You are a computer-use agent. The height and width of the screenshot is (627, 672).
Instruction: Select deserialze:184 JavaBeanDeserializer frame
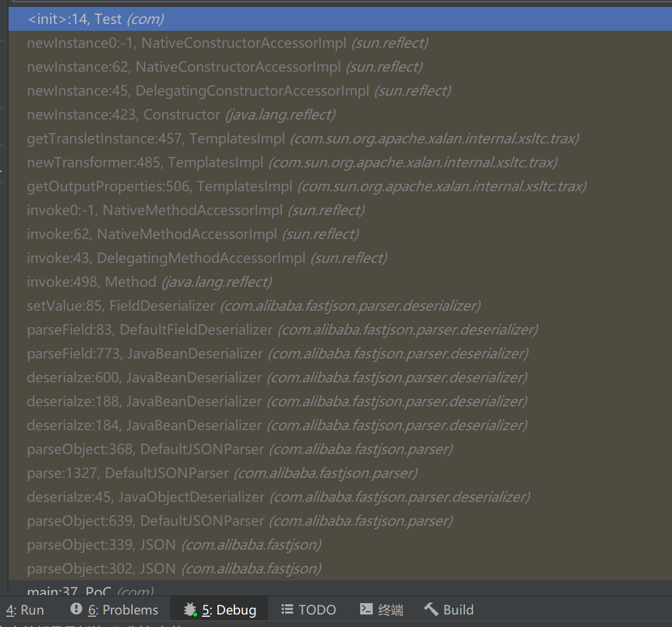point(340,426)
